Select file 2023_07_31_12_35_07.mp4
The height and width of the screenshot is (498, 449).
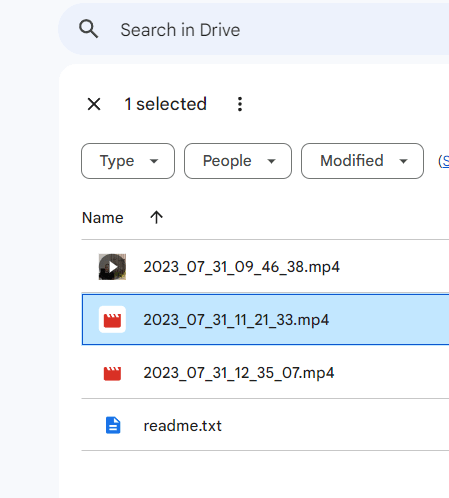[x=265, y=372]
